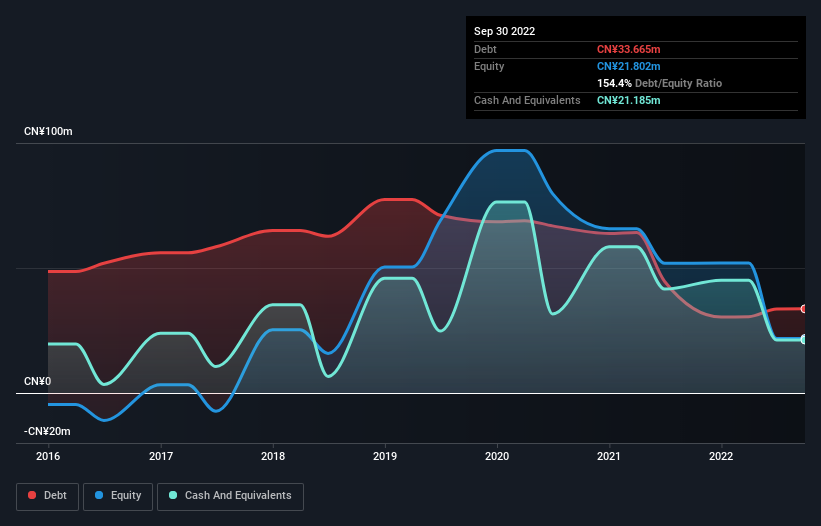Click the CN¥33.665m debt value
Viewport: 821px width, 526px height.
[628, 49]
